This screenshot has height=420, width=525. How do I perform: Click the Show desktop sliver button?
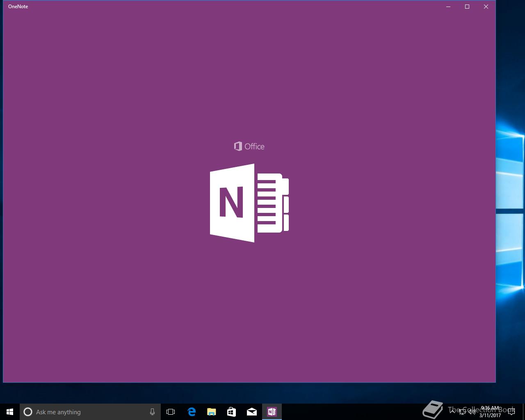point(524,412)
